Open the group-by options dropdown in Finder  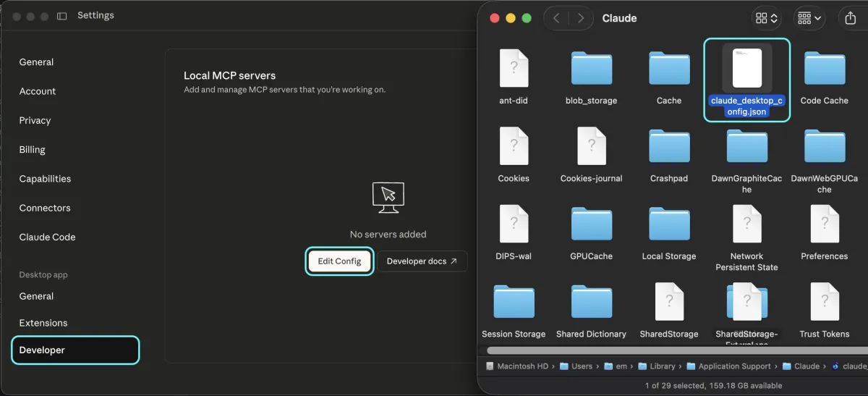(809, 18)
